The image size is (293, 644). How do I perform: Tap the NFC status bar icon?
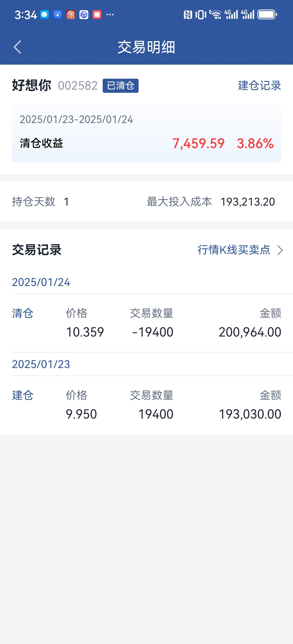pos(188,15)
